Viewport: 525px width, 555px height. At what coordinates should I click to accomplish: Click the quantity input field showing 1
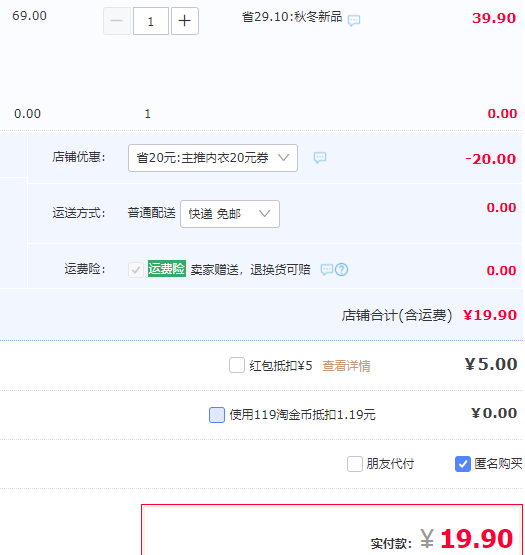[x=151, y=21]
